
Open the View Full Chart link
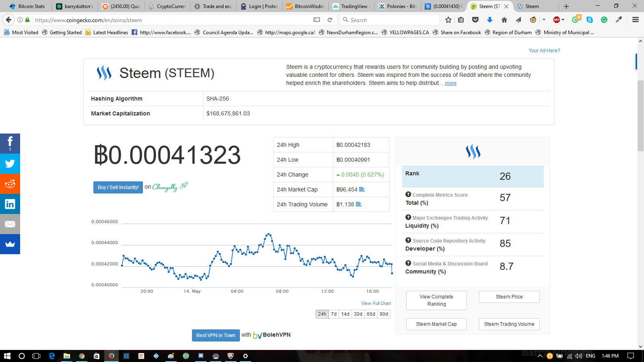coord(376,303)
